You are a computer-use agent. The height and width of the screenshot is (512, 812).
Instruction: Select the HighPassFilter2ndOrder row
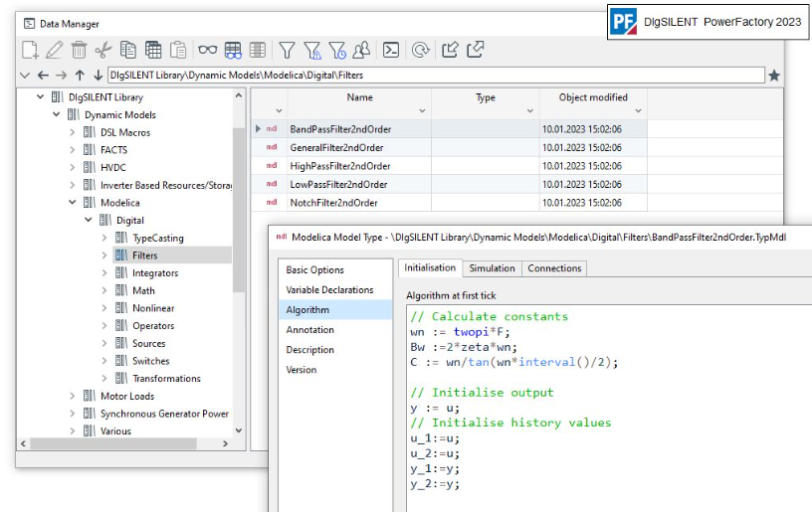point(450,166)
